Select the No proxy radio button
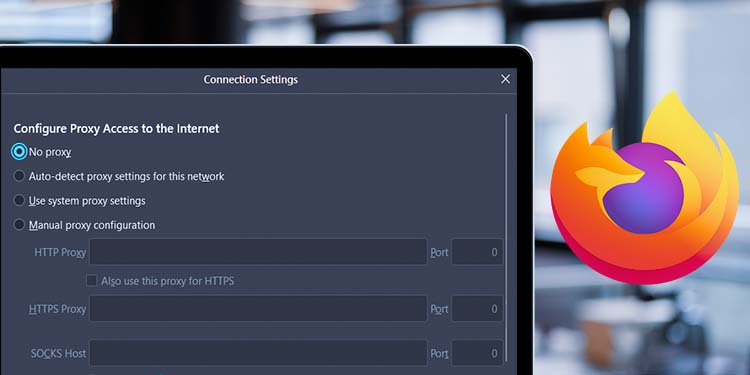This screenshot has width=750, height=375. (19, 152)
